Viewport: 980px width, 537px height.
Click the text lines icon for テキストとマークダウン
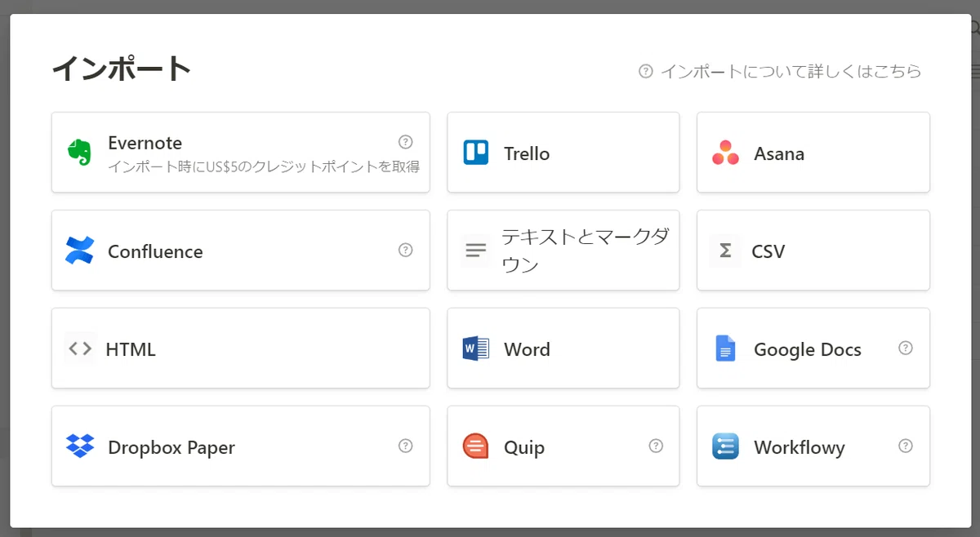pos(475,251)
